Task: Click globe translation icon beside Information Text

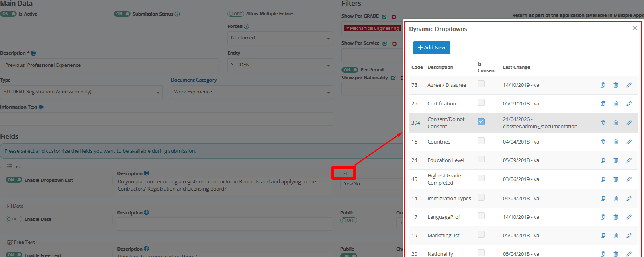Action: tap(41, 107)
